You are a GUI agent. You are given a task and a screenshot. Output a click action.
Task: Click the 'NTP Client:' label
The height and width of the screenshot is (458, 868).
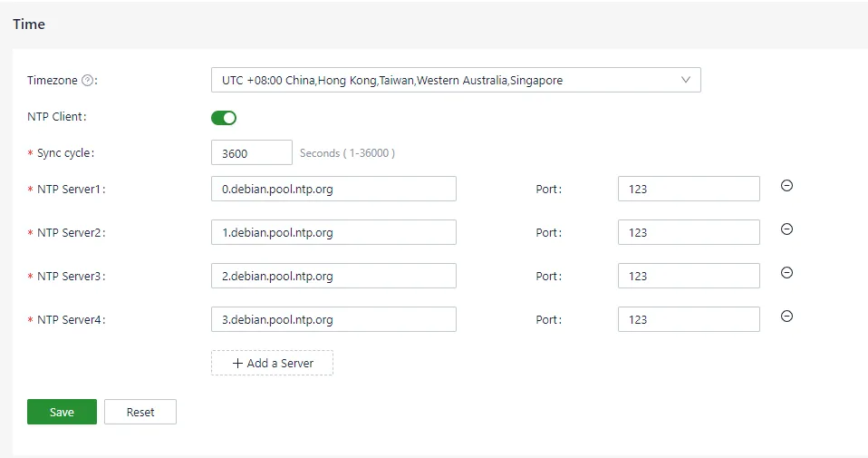click(57, 117)
